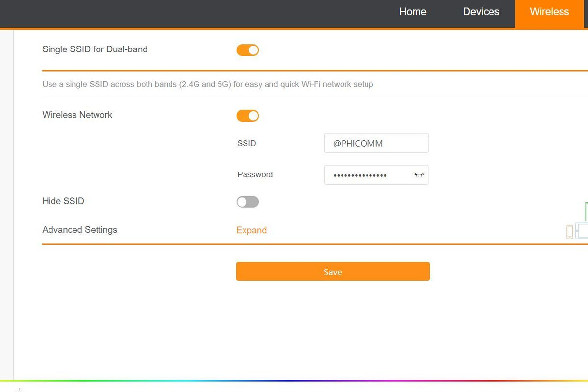Save the wireless settings
The image size is (588, 392).
tap(333, 271)
